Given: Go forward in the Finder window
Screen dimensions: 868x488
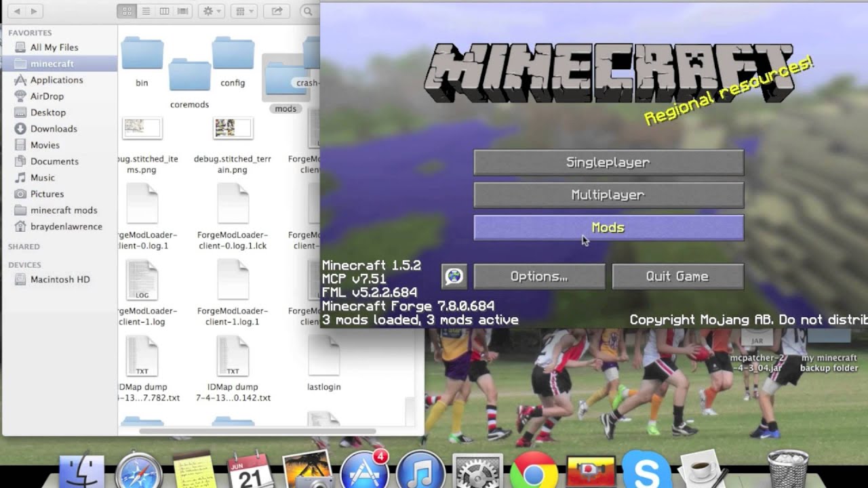Looking at the screenshot, I should tap(35, 12).
